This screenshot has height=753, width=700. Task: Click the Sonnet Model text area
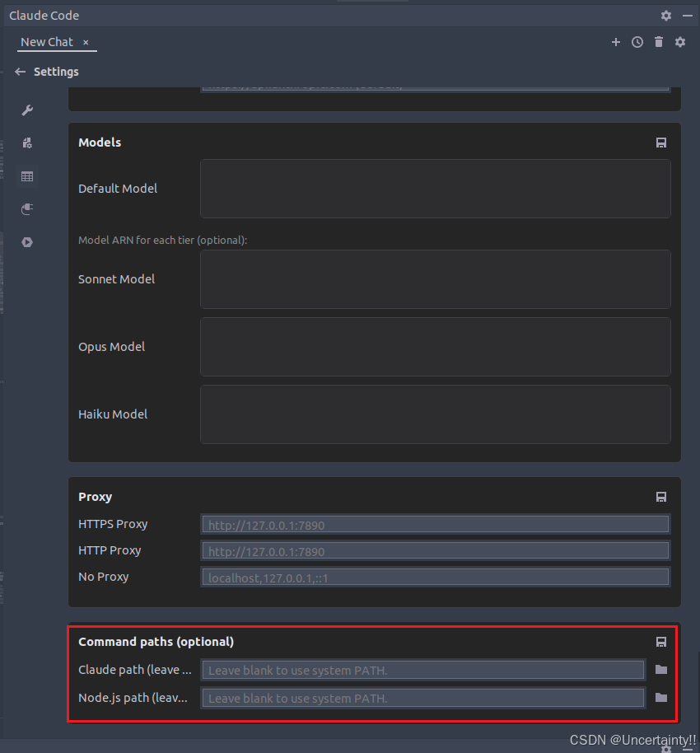coord(435,279)
